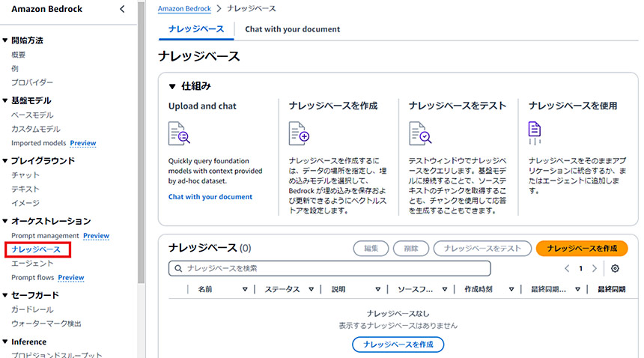The height and width of the screenshot is (358, 644).
Task: Collapse the 開始方法 section
Action: click(x=5, y=40)
